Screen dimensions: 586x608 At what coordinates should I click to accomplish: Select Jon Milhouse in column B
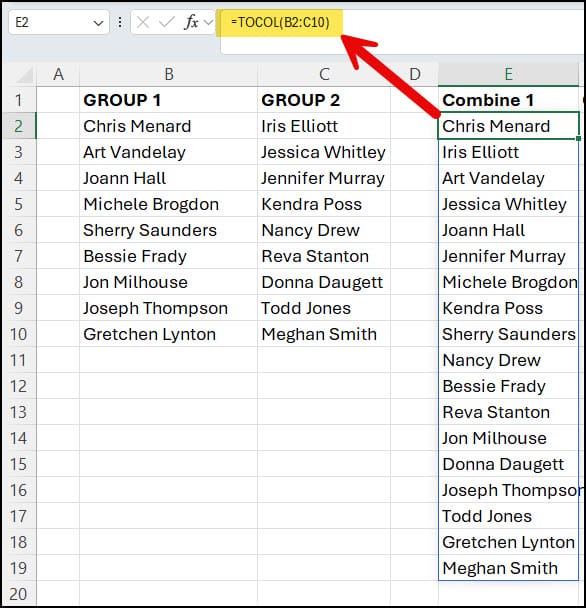tap(169, 282)
